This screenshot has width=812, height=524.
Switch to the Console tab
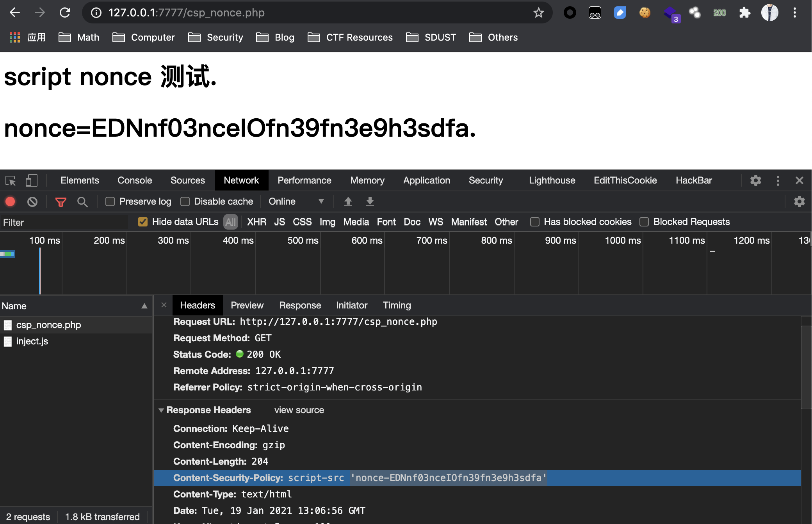pos(135,180)
